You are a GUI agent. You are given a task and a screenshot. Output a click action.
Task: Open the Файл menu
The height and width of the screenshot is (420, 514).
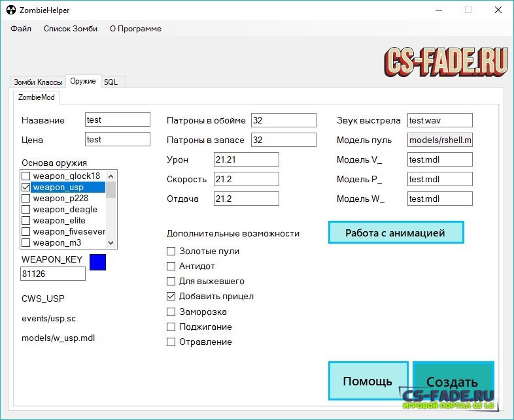(x=21, y=29)
